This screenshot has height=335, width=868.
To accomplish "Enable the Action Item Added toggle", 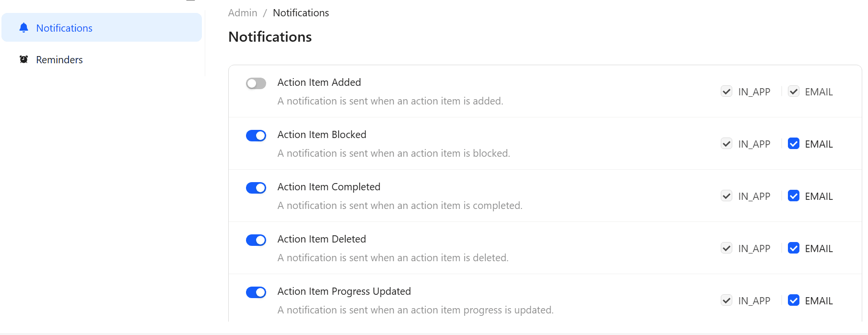I will 256,83.
